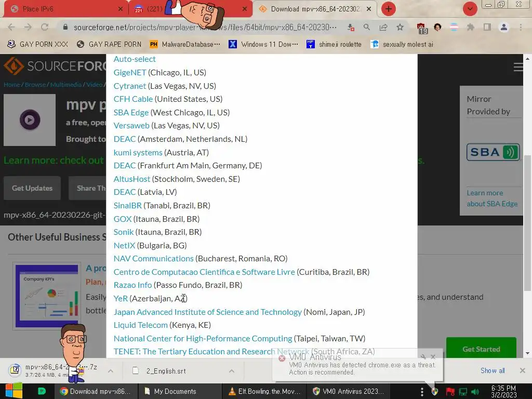Switch to the Elf.Bowling VLC taskbar item

click(264, 391)
